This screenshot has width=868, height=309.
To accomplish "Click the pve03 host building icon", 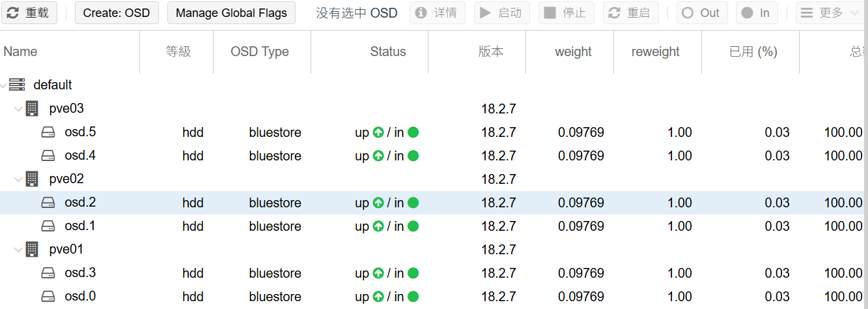I will [x=32, y=109].
